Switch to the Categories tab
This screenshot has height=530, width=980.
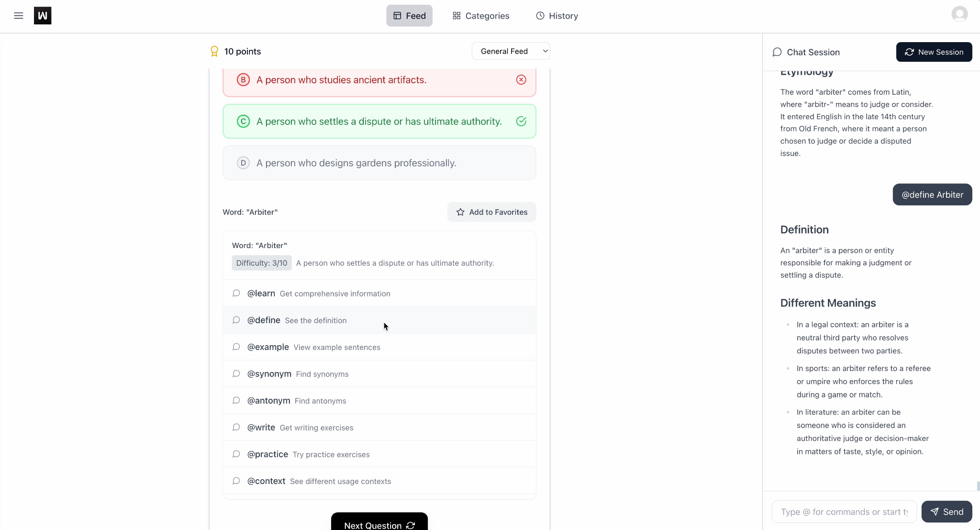click(481, 16)
